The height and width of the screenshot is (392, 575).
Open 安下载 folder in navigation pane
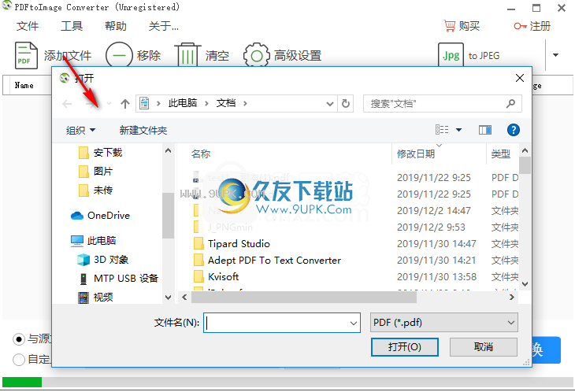pos(100,153)
